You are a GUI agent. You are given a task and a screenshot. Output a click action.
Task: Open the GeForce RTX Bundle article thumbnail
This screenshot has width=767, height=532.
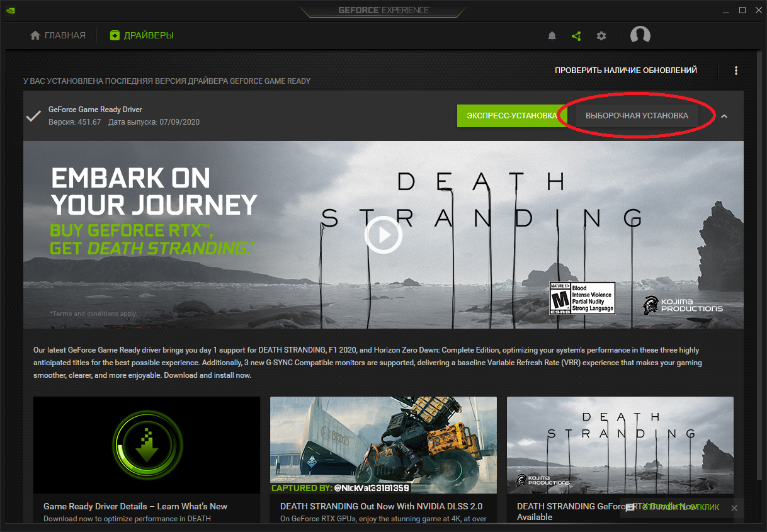pos(620,444)
